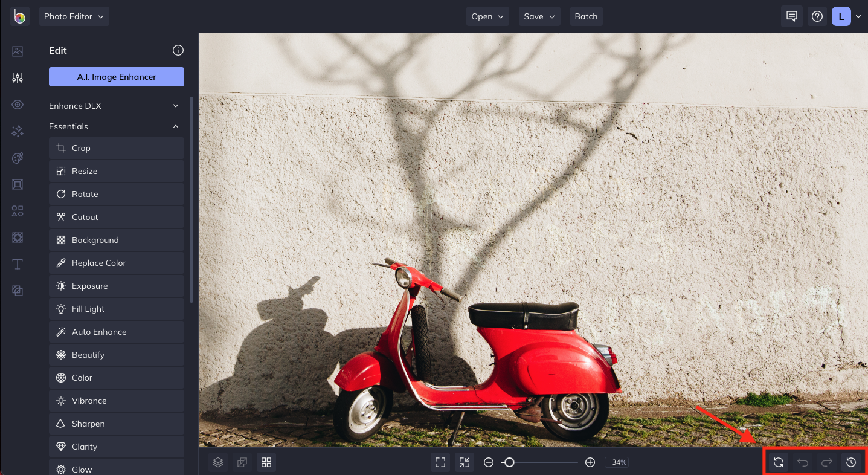Select the Replace Color option
Screen dimensions: 868x475
pos(116,263)
